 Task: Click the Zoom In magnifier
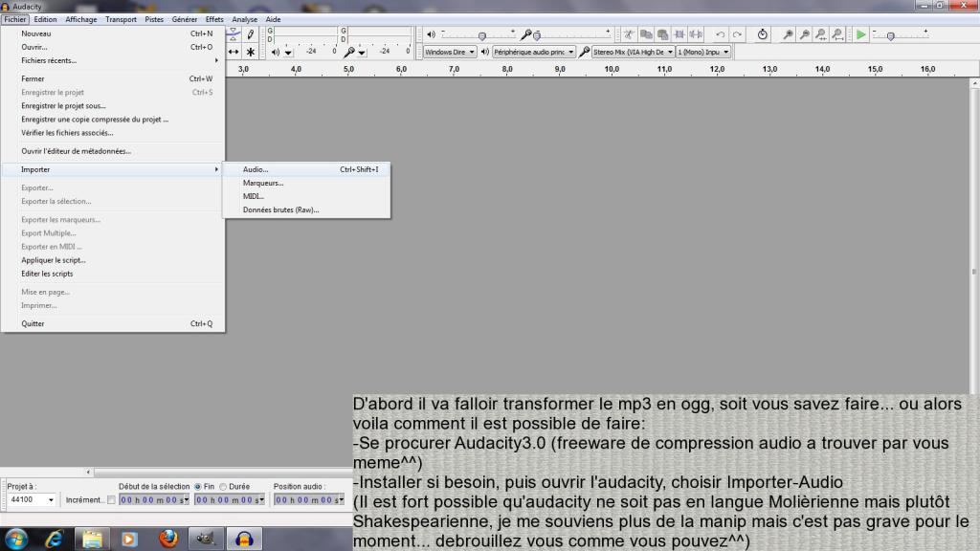[789, 34]
